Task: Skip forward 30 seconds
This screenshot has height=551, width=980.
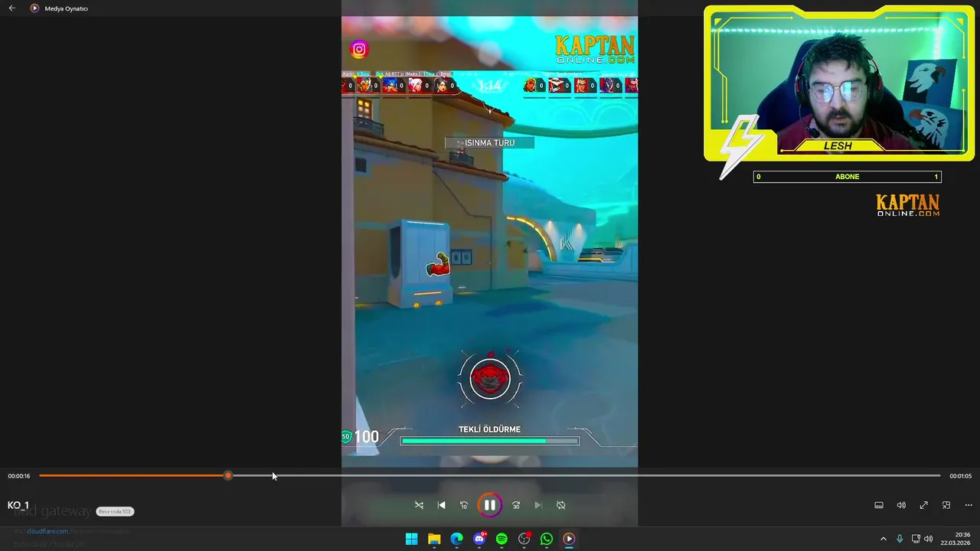Action: click(516, 505)
